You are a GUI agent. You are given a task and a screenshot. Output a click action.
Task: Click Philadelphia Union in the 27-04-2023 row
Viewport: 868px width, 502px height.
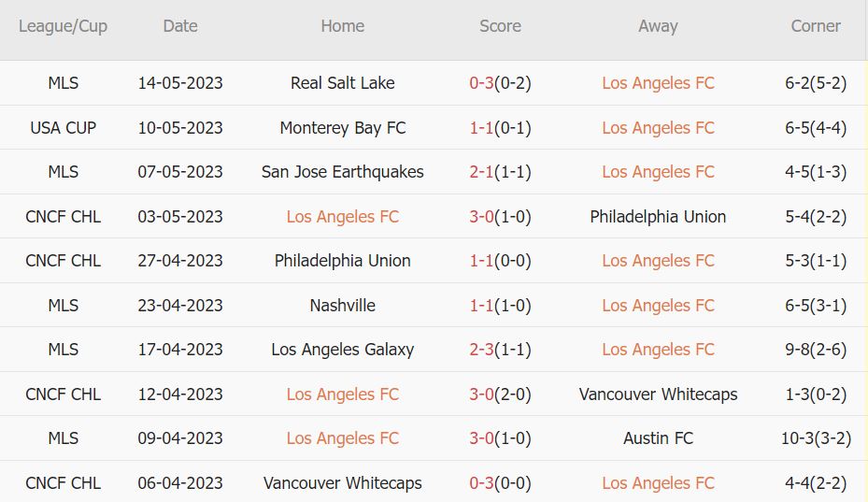(342, 261)
